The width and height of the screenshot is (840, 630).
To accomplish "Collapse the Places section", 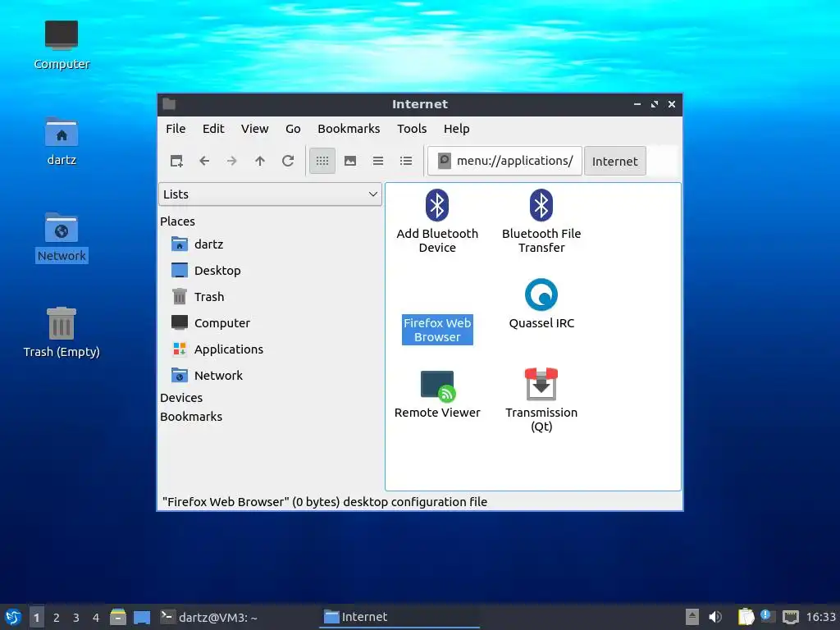I will [177, 221].
